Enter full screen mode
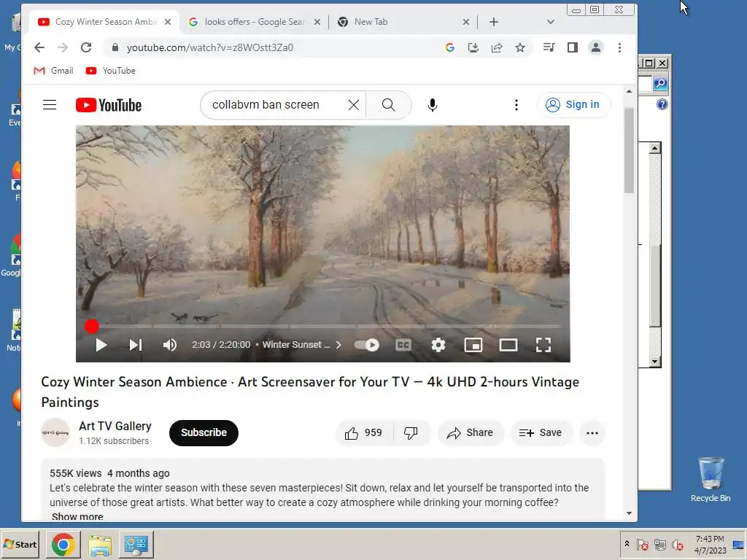Image resolution: width=747 pixels, height=560 pixels. [x=543, y=345]
